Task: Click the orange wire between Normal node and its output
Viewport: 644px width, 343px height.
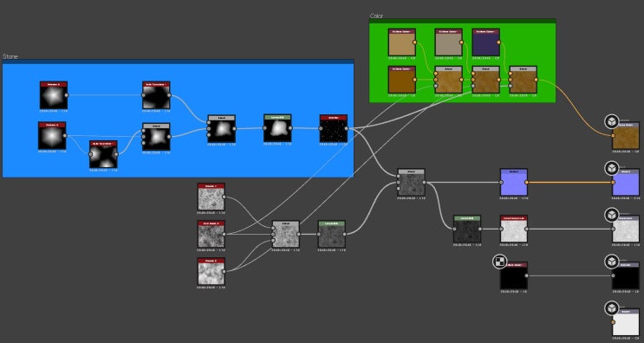Action: (570, 182)
